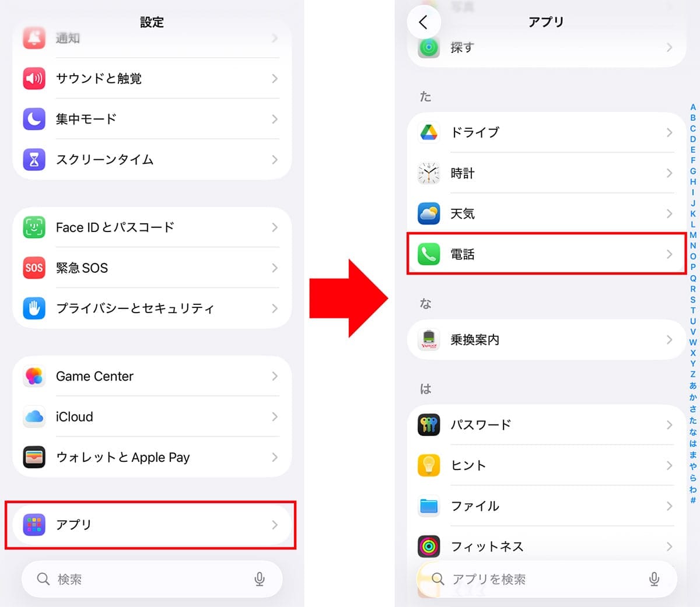Jump to は in the index sidebar
700x607 pixels.
(693, 443)
